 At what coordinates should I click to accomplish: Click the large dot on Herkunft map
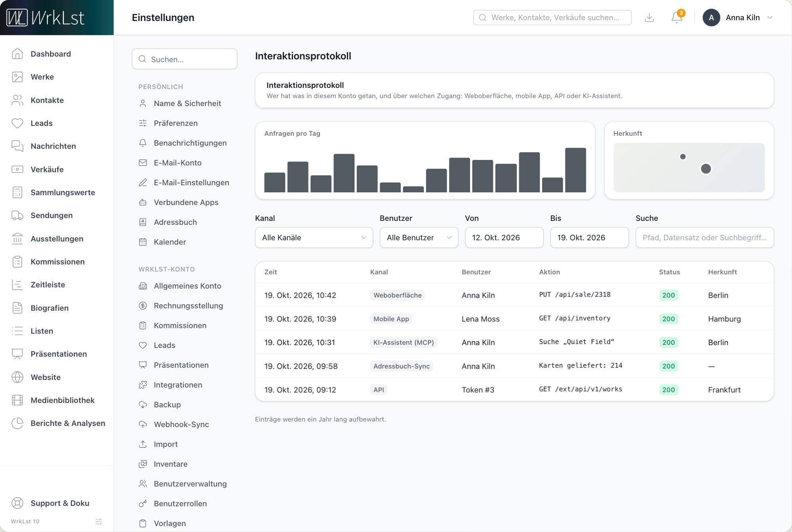[706, 169]
